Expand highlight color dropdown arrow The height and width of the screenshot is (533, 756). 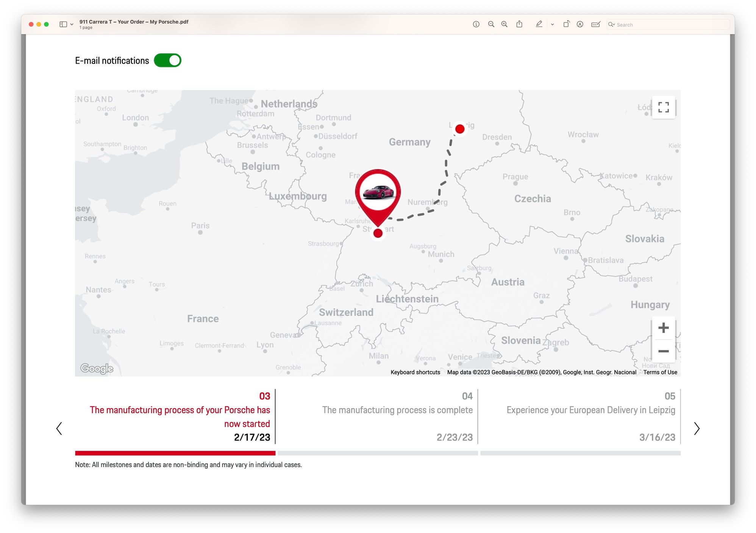click(x=552, y=24)
